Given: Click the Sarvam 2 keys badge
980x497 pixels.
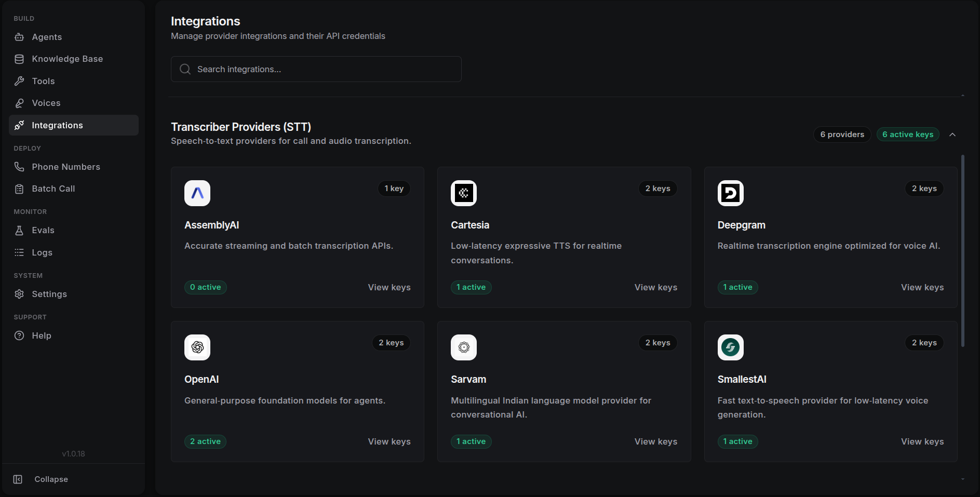Looking at the screenshot, I should [x=658, y=343].
